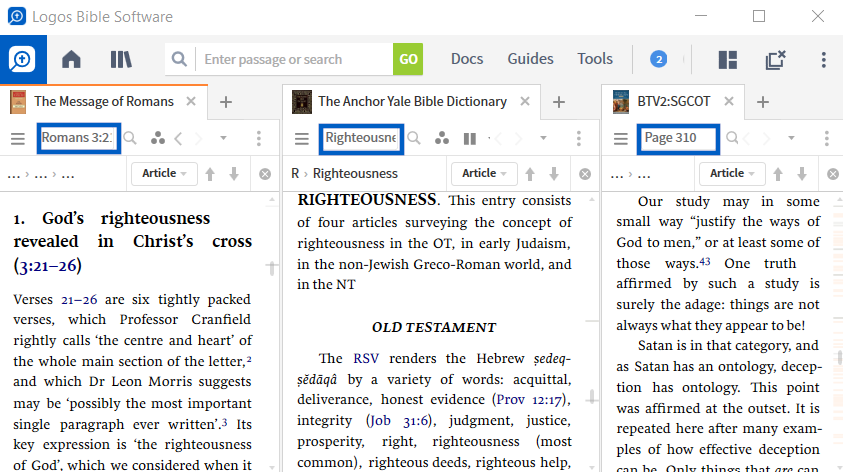
Task: Open the 3:21–26 heading link
Action: pyautogui.click(x=48, y=266)
